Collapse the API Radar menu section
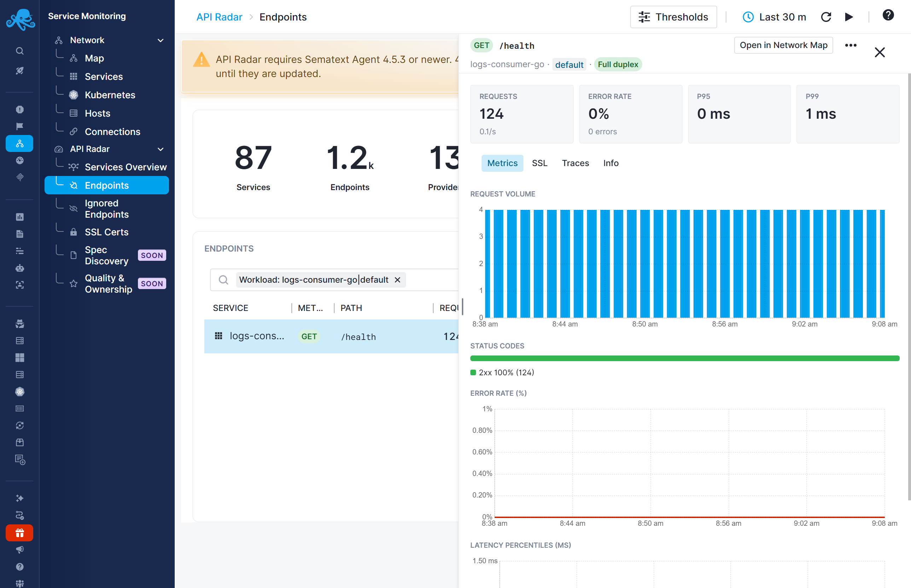Screen dimensions: 911x588 click(x=161, y=149)
